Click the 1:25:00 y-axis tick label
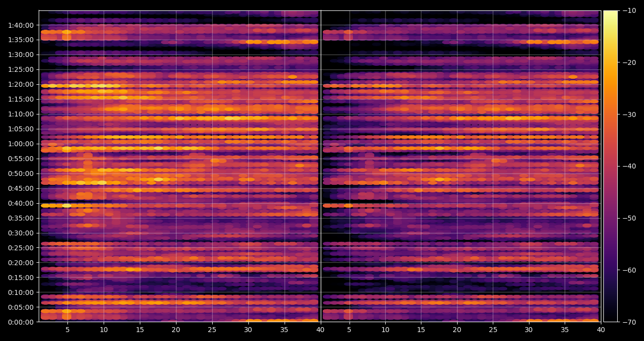This screenshot has width=644, height=341. 22,70
